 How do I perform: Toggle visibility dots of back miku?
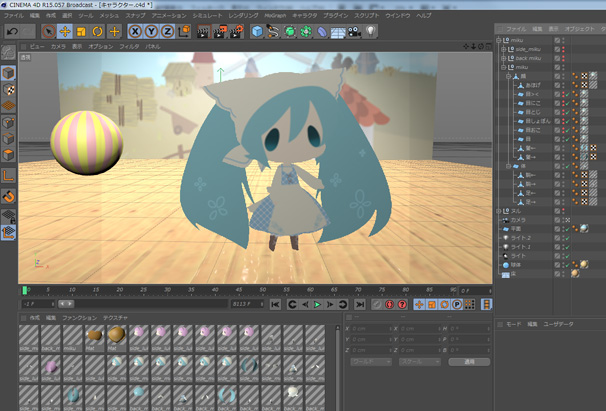563,58
